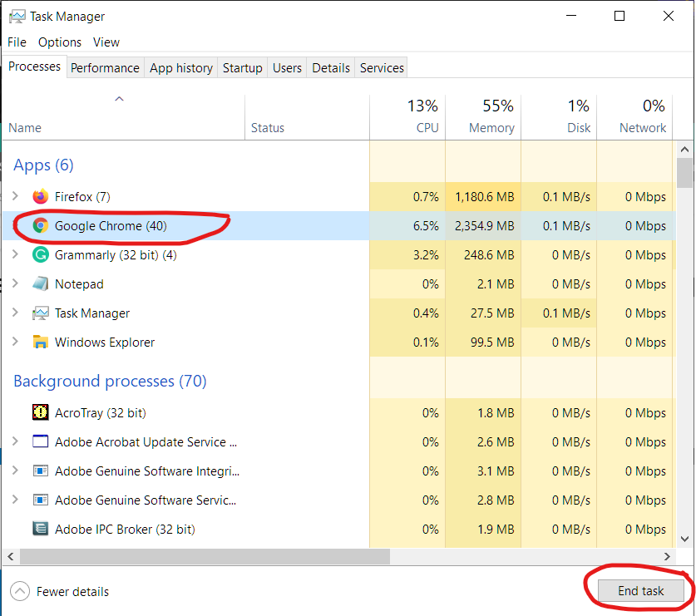Open the File menu
Screen dimensions: 696x616
(x=17, y=42)
